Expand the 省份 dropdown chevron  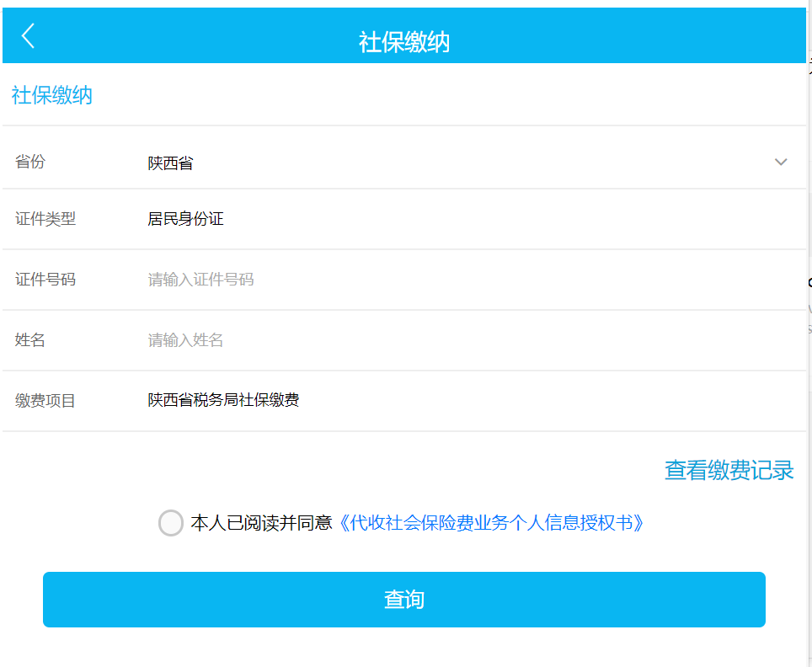780,162
